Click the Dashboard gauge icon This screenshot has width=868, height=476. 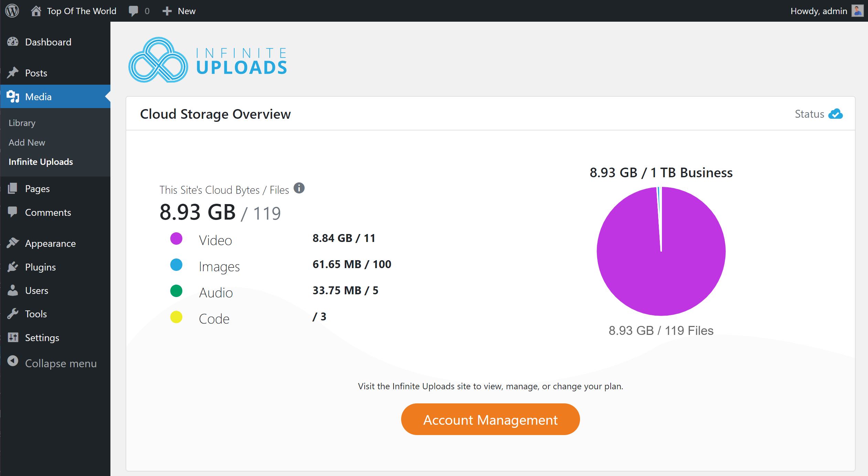click(x=13, y=42)
